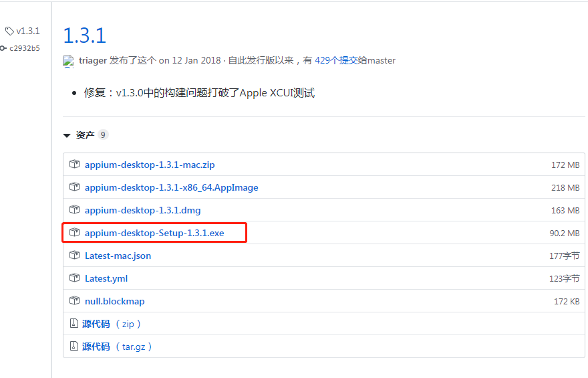This screenshot has width=588, height=378.
Task: Click package icon beside Latest.yml
Action: click(x=74, y=278)
